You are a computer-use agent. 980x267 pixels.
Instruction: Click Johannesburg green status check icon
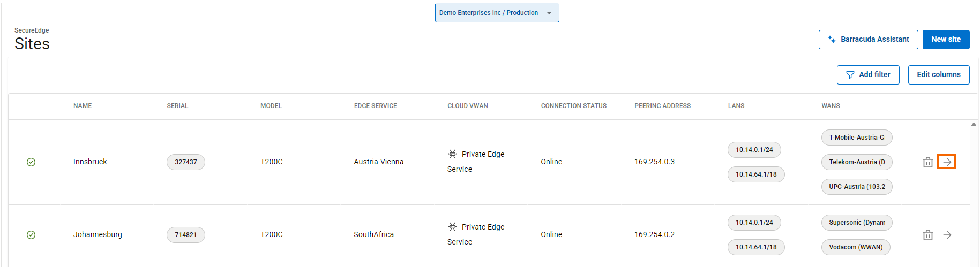click(x=31, y=235)
